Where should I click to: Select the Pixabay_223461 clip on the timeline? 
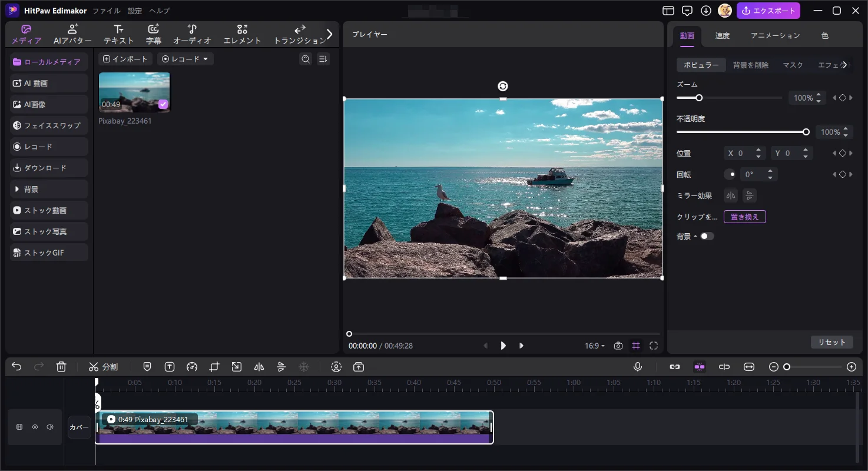(x=294, y=427)
